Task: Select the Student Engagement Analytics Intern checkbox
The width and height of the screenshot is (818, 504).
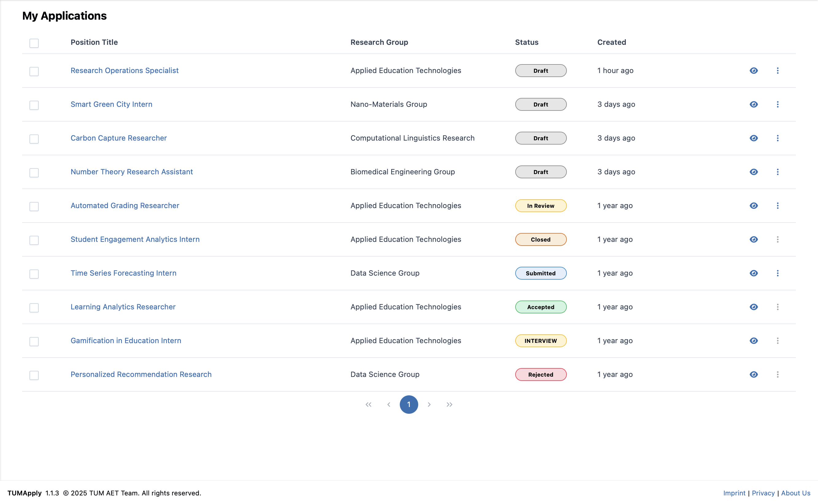Action: tap(34, 240)
